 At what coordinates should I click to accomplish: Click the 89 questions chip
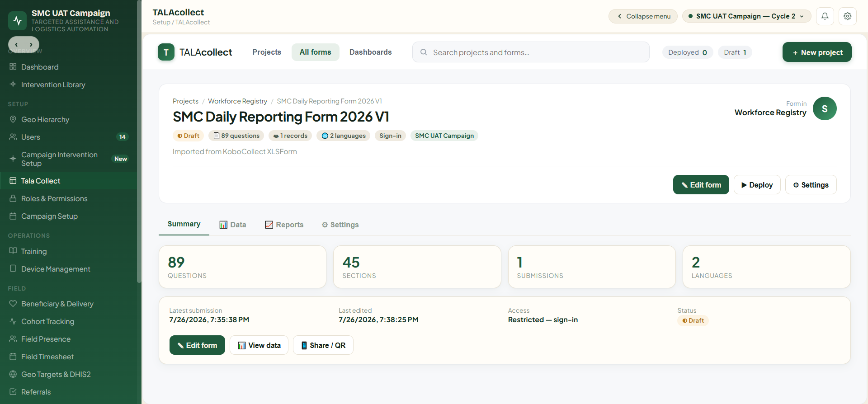click(236, 136)
